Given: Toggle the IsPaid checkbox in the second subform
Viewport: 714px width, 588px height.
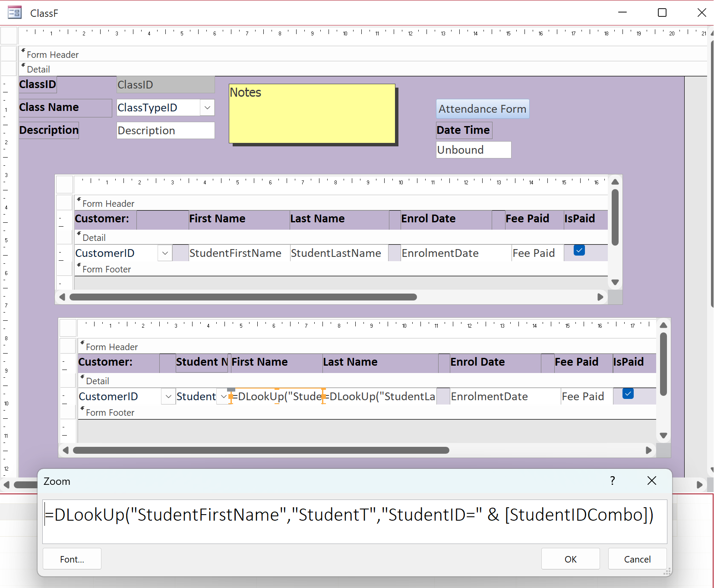Looking at the screenshot, I should point(628,394).
